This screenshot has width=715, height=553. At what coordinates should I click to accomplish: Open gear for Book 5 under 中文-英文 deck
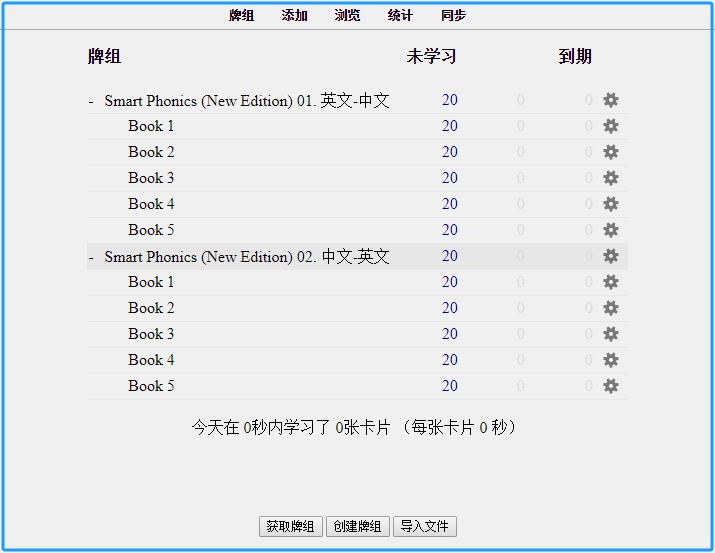point(611,386)
